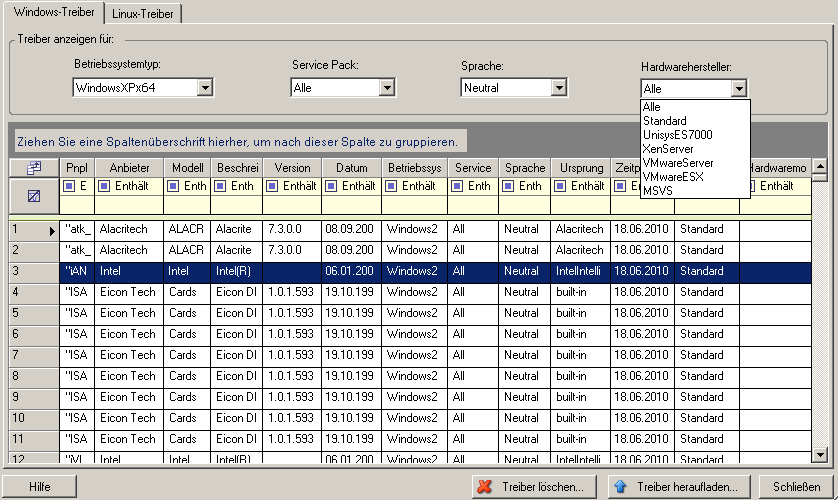Open the column chooser icon in grid corner
This screenshot has width=838, height=500.
click(x=33, y=168)
